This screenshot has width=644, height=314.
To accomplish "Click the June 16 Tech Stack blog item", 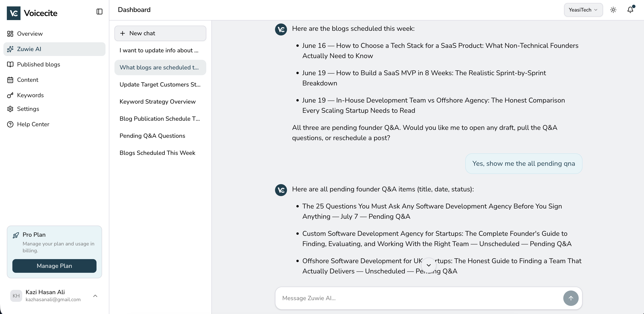I will tap(440, 51).
